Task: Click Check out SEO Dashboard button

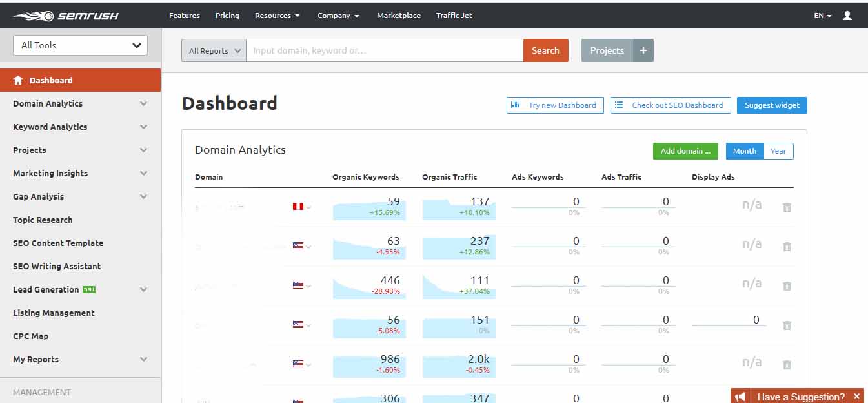Action: click(671, 105)
